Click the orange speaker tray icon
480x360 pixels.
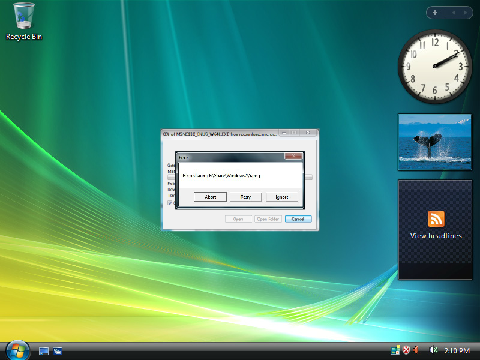[x=416, y=350]
